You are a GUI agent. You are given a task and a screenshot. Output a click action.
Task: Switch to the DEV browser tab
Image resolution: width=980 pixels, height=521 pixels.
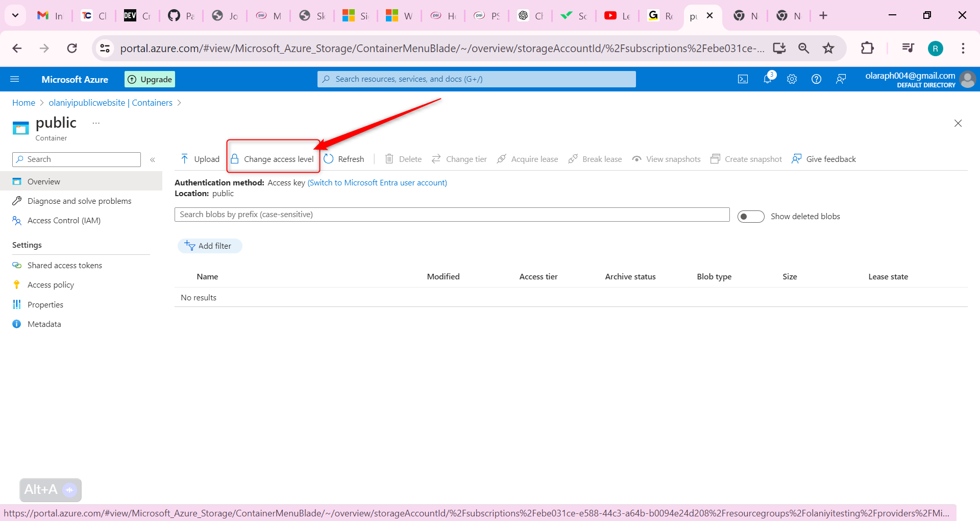click(x=137, y=16)
